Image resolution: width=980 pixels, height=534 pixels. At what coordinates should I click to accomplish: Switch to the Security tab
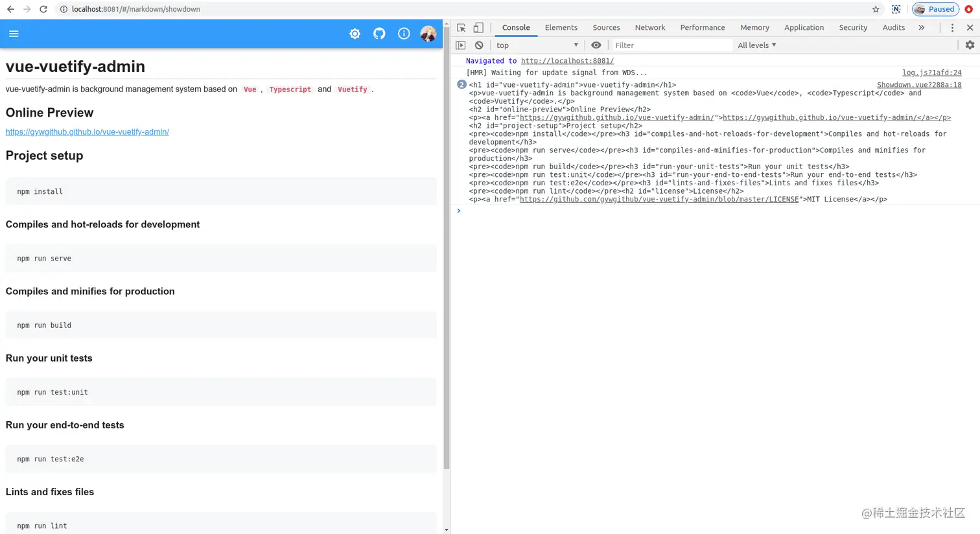853,28
